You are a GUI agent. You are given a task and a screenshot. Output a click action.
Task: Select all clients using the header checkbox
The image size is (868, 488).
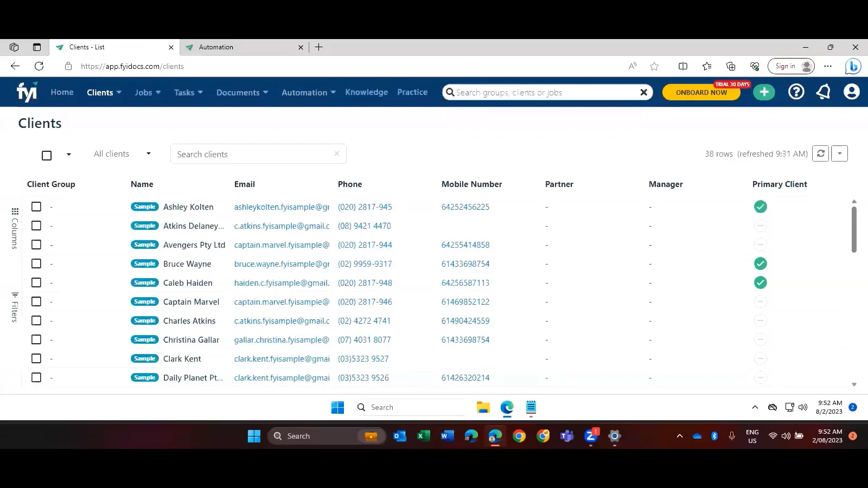tap(47, 155)
